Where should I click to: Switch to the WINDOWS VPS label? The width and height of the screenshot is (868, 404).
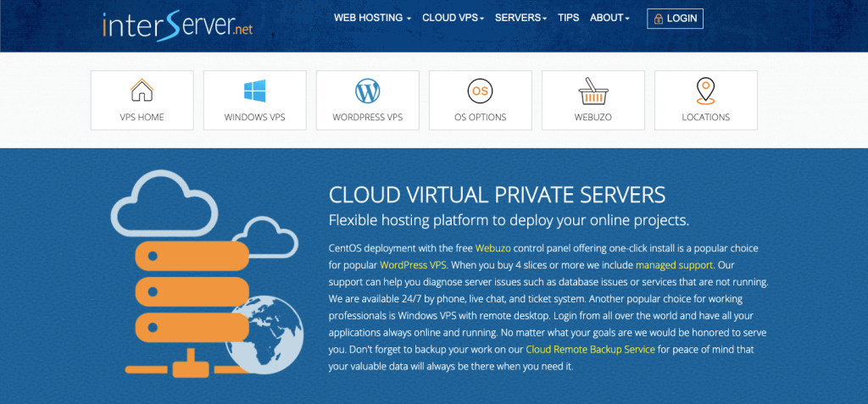(254, 118)
